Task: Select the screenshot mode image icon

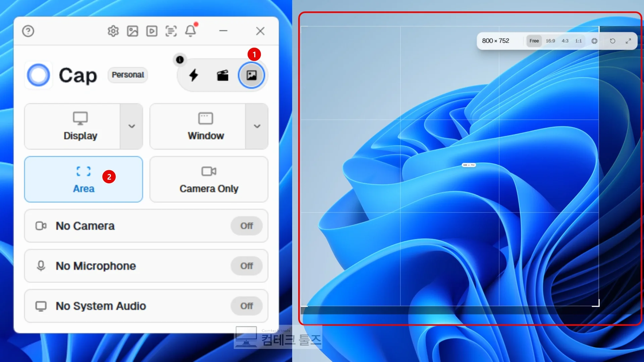Action: 251,75
